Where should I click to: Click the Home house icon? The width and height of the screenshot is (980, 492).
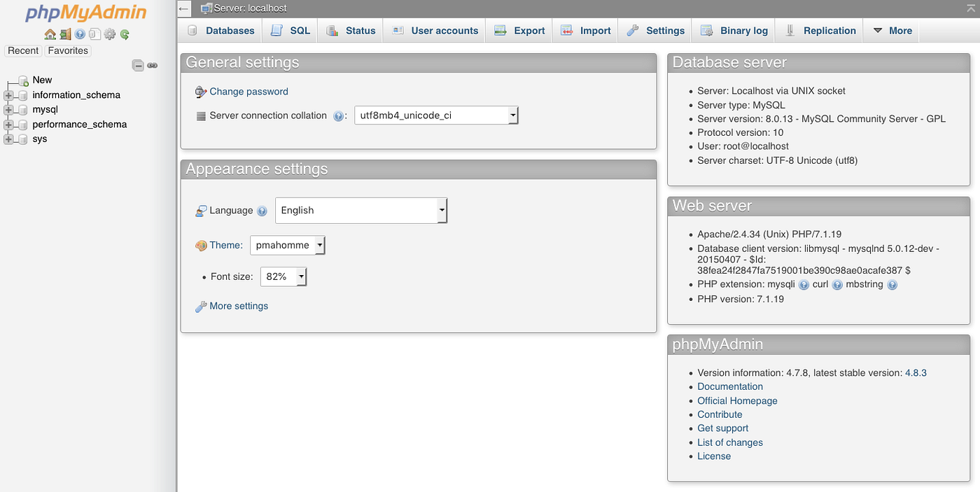(50, 34)
